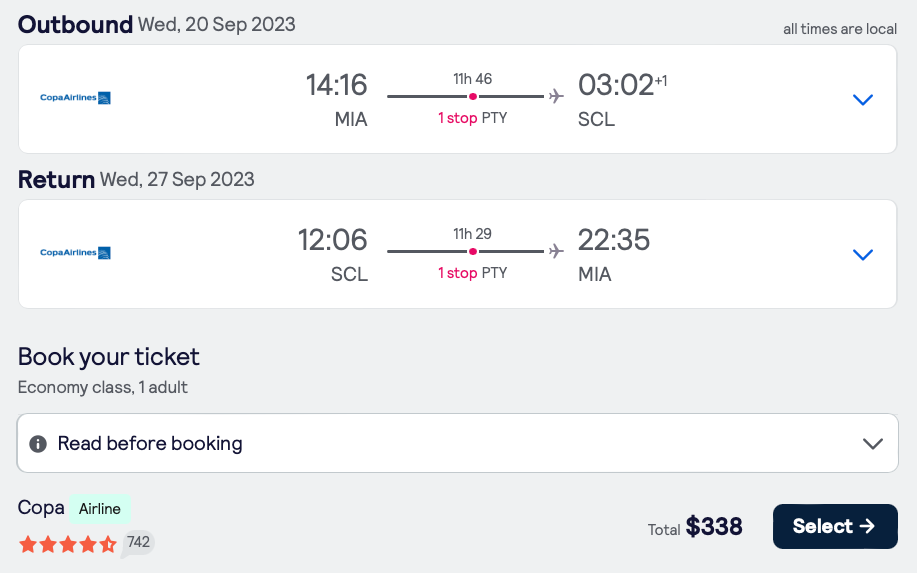Click the return Copa Airlines logo
This screenshot has height=573, width=917.
[x=75, y=253]
